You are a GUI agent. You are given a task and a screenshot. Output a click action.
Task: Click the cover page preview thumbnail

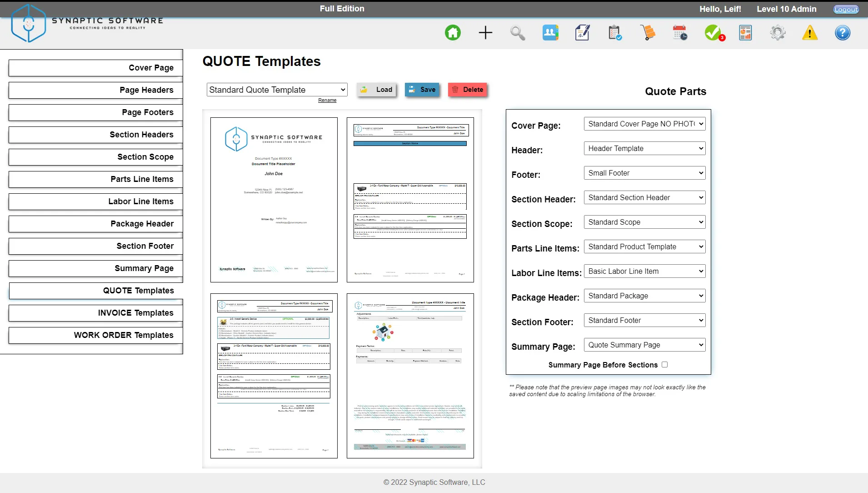click(274, 200)
